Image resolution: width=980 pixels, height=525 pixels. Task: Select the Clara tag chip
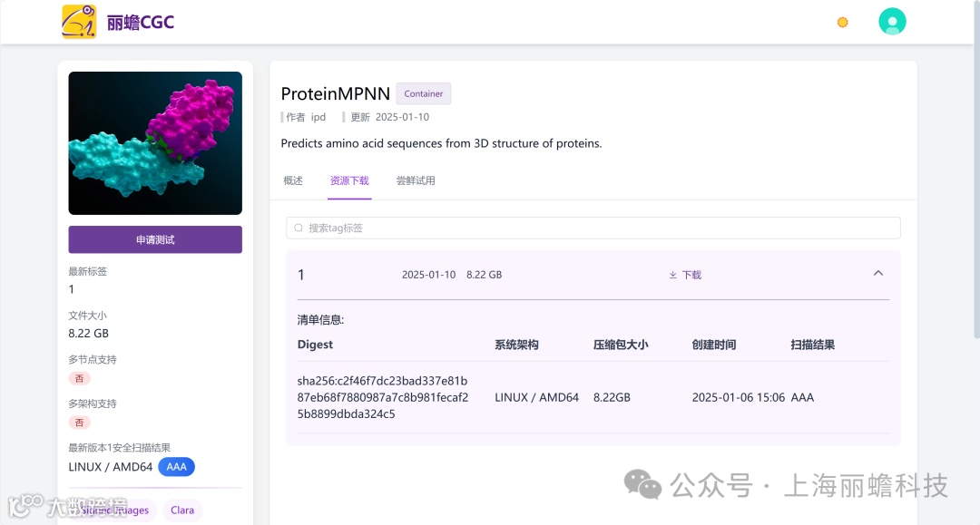[182, 510]
